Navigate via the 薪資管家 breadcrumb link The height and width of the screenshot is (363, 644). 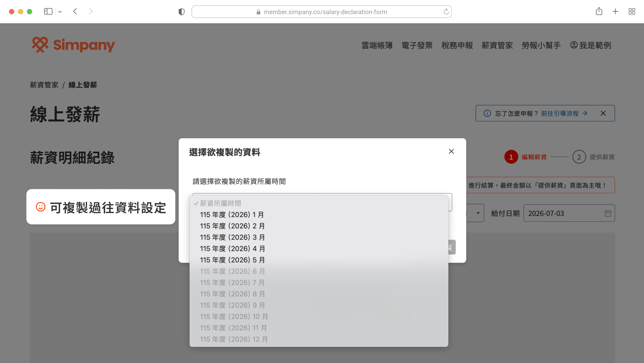point(44,85)
